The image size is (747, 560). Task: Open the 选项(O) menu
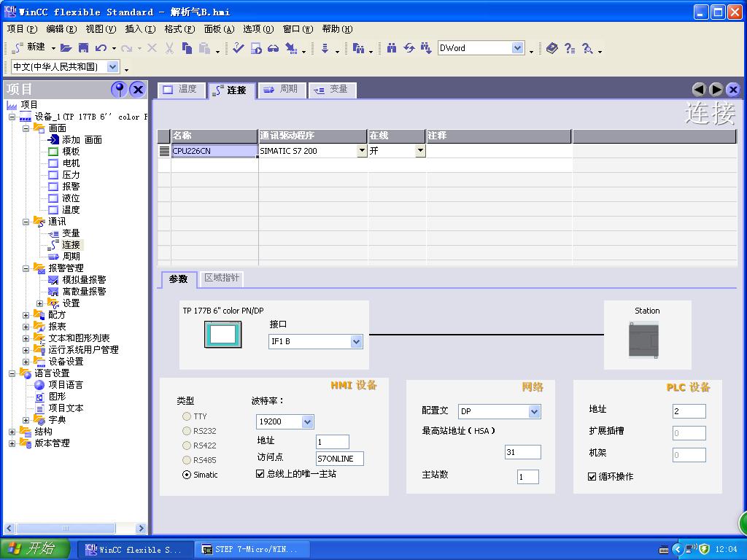coord(258,29)
